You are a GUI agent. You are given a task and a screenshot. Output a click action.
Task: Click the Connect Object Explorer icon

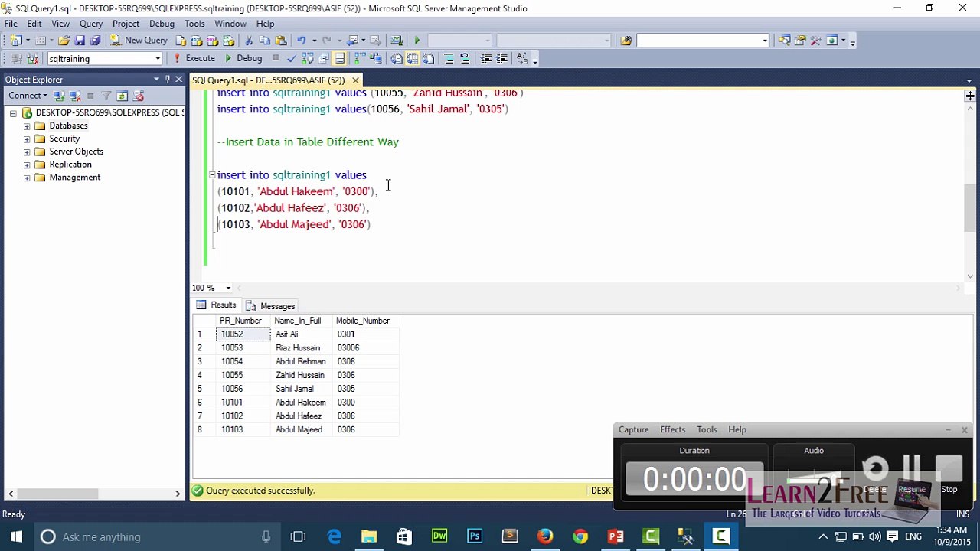pos(59,96)
